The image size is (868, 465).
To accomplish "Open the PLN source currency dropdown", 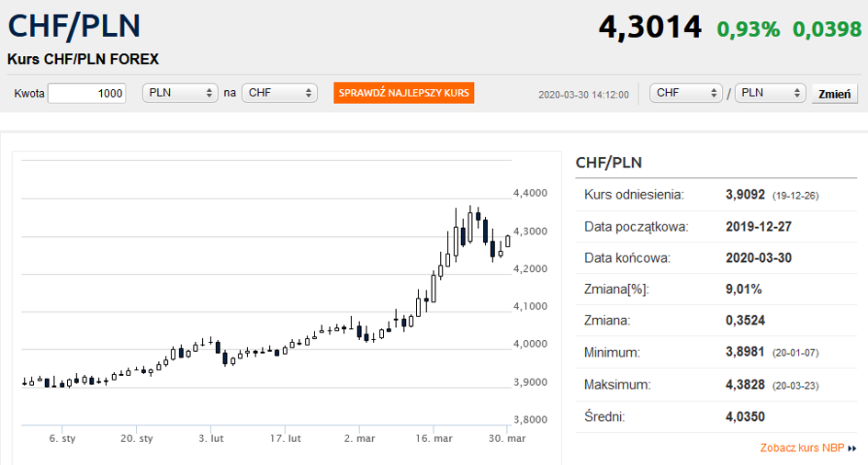I will (180, 93).
